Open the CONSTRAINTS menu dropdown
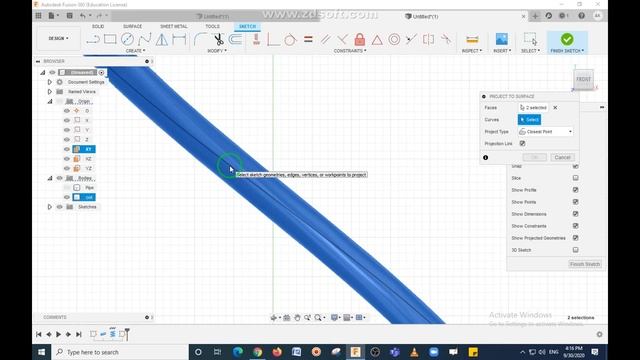The image size is (640, 360). pos(350,51)
